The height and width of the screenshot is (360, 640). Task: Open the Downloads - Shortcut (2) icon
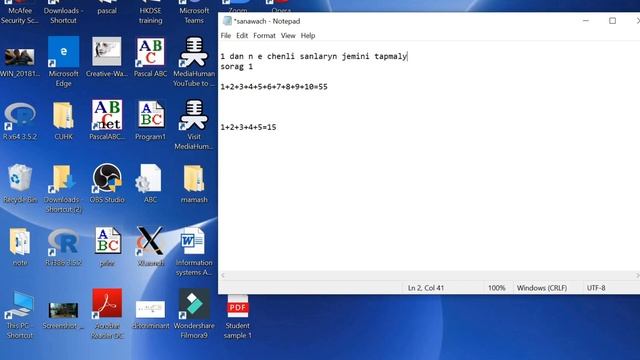pos(63,178)
